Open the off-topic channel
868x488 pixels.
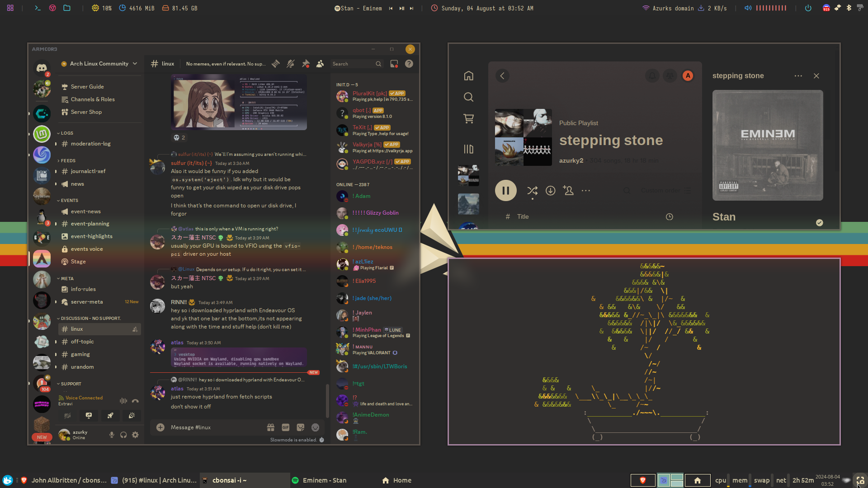pyautogui.click(x=99, y=342)
